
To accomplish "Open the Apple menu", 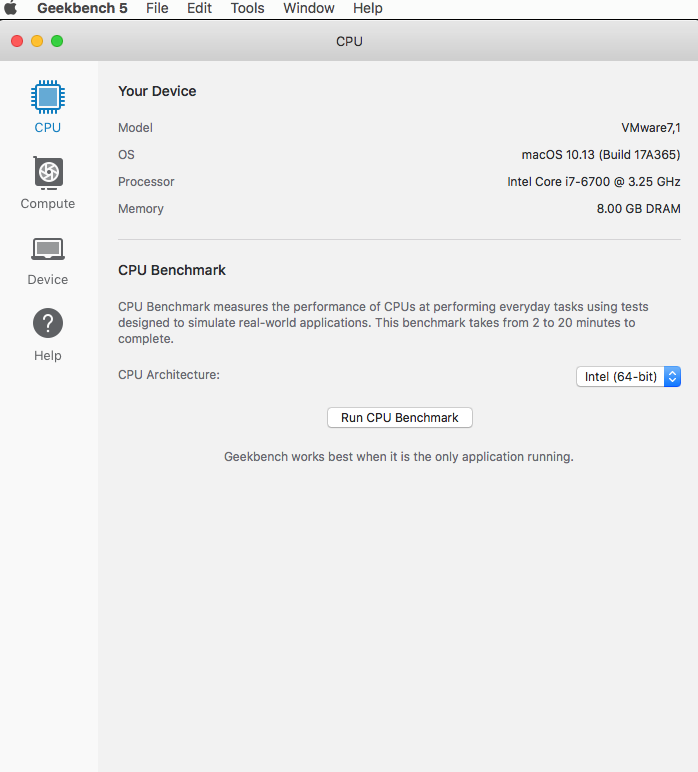I will pos(10,8).
